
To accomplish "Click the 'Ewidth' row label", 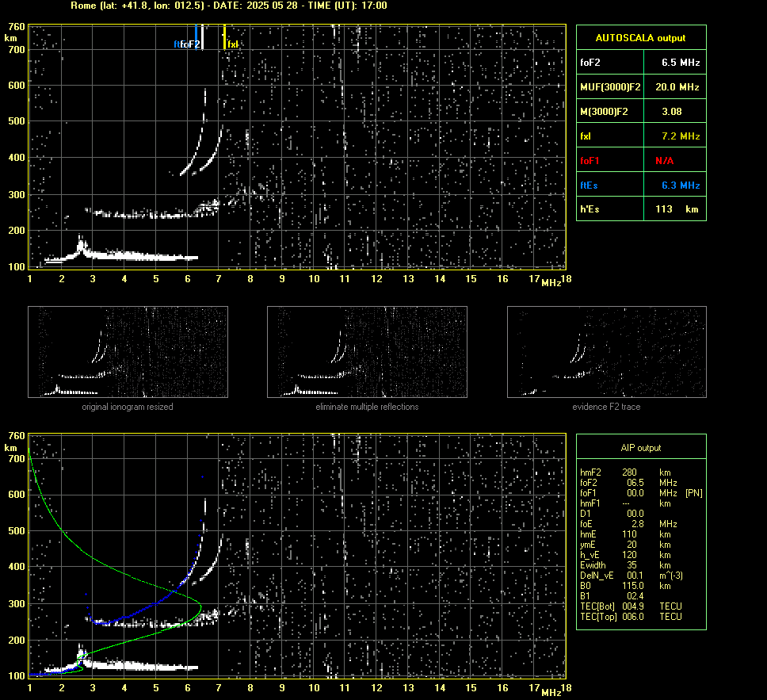I will click(593, 565).
